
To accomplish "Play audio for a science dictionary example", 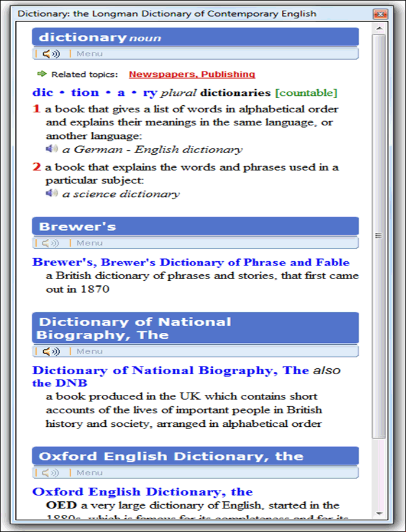I will coord(51,193).
